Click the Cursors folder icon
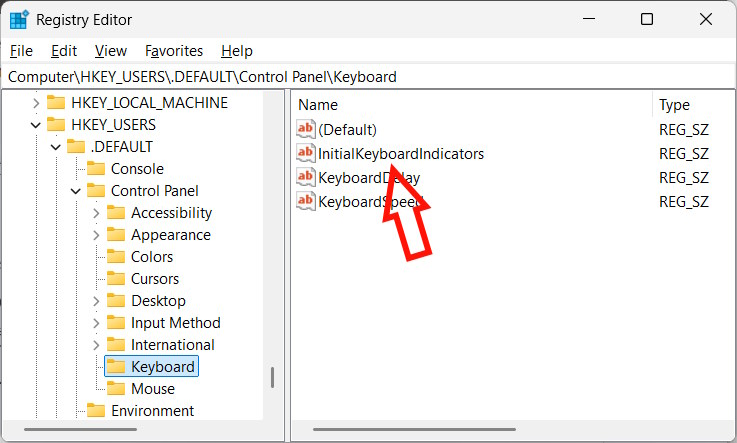The width and height of the screenshot is (737, 443). [x=116, y=279]
